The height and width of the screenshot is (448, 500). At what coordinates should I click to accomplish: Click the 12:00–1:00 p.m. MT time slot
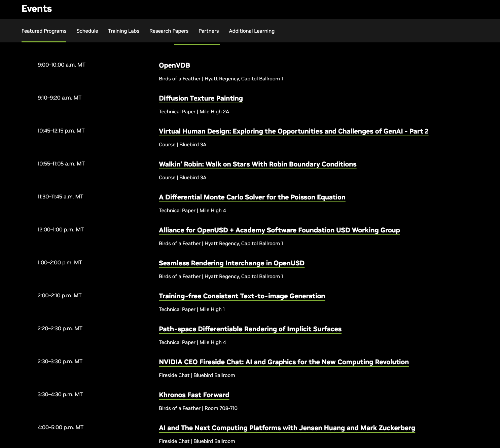tap(61, 230)
